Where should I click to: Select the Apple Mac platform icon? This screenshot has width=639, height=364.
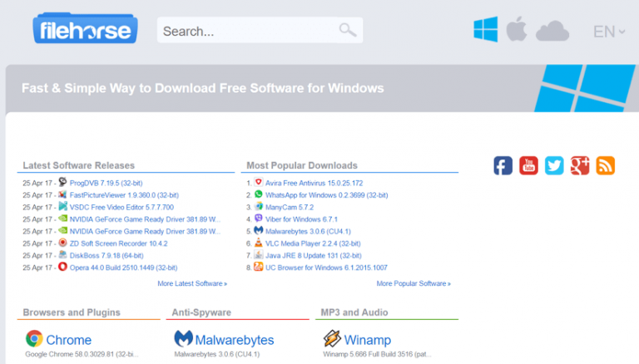517,29
